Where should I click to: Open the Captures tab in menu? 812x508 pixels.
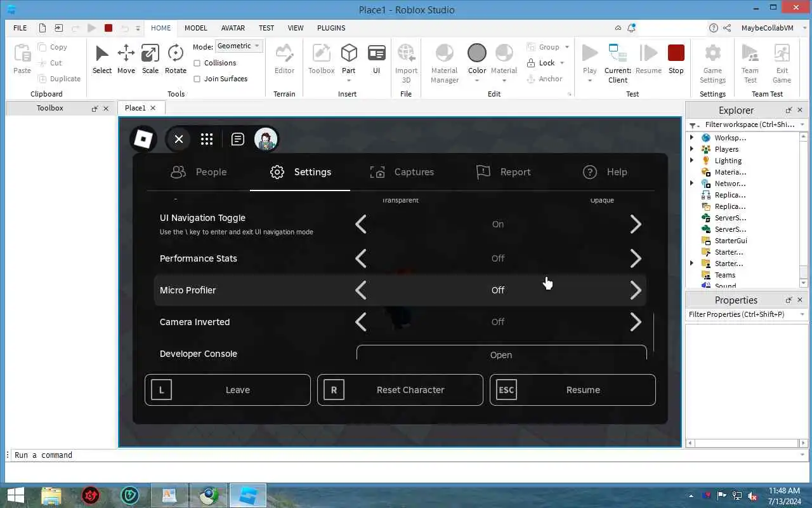click(402, 172)
